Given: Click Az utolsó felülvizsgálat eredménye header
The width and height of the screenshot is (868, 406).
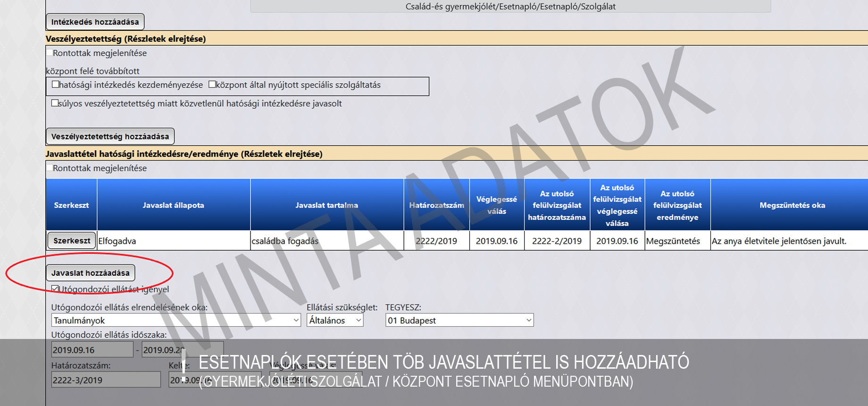Looking at the screenshot, I should [678, 205].
